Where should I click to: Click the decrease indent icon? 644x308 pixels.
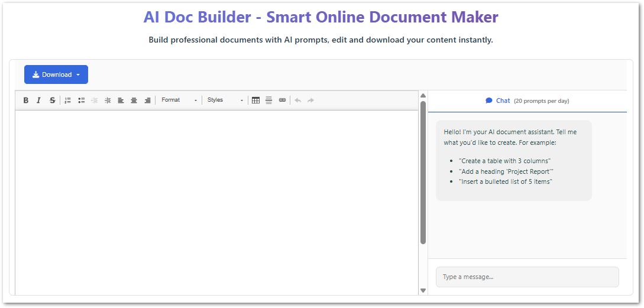[95, 100]
